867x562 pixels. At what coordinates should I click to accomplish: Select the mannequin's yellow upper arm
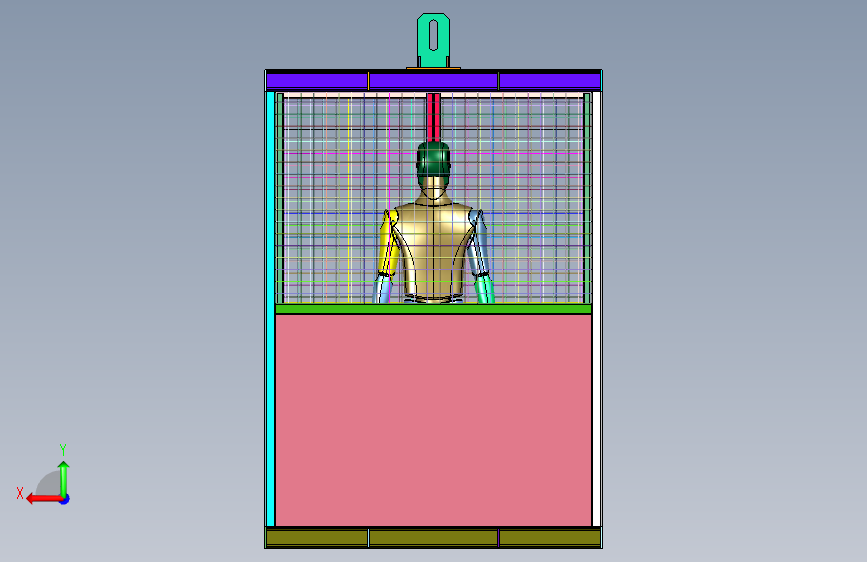click(x=388, y=242)
